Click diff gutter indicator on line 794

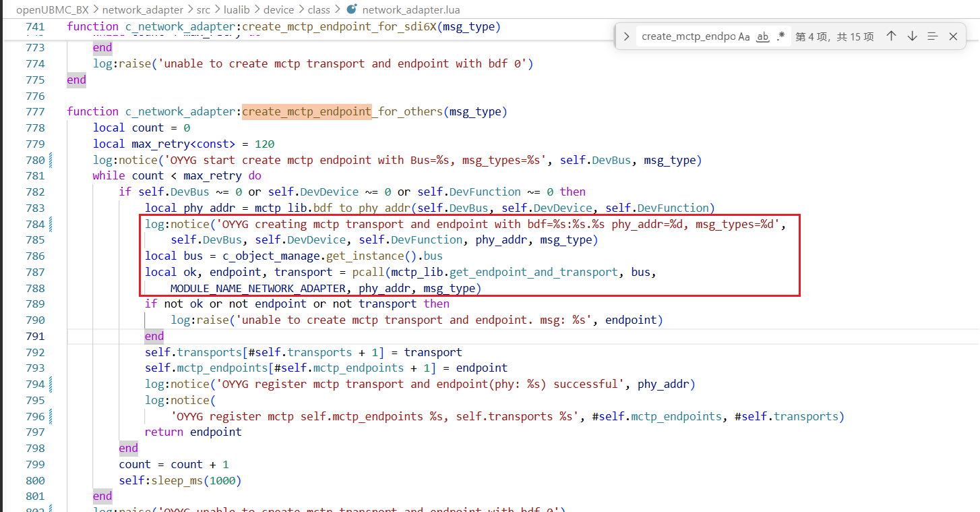pyautogui.click(x=52, y=385)
